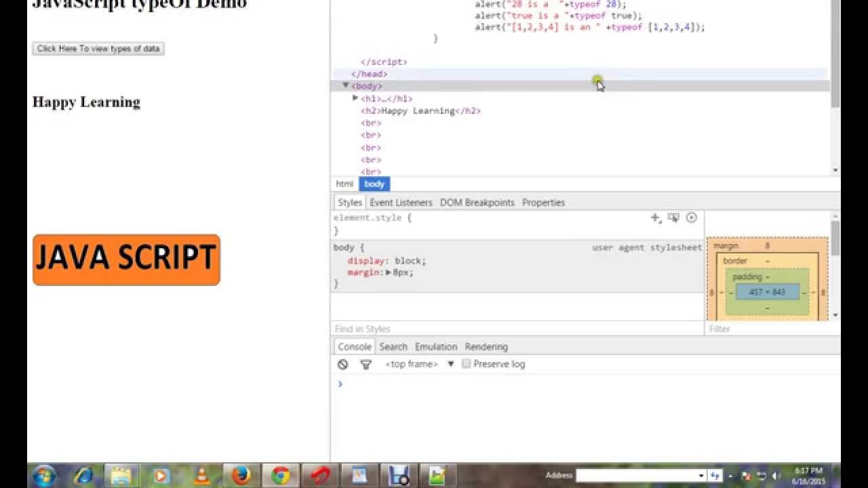Click the body breadcrumb item

click(x=374, y=184)
